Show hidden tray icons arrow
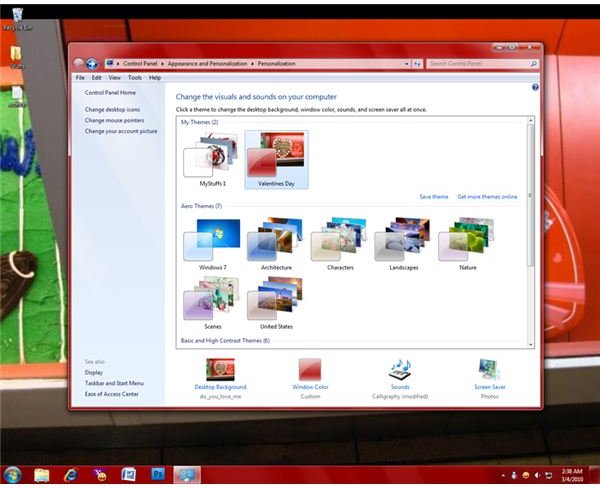 [x=503, y=476]
